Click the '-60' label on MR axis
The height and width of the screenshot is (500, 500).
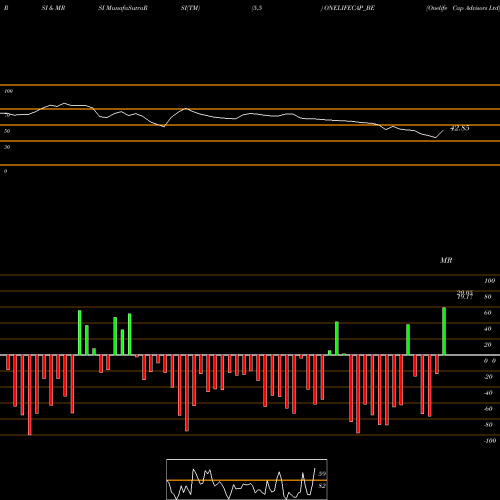pos(488,409)
